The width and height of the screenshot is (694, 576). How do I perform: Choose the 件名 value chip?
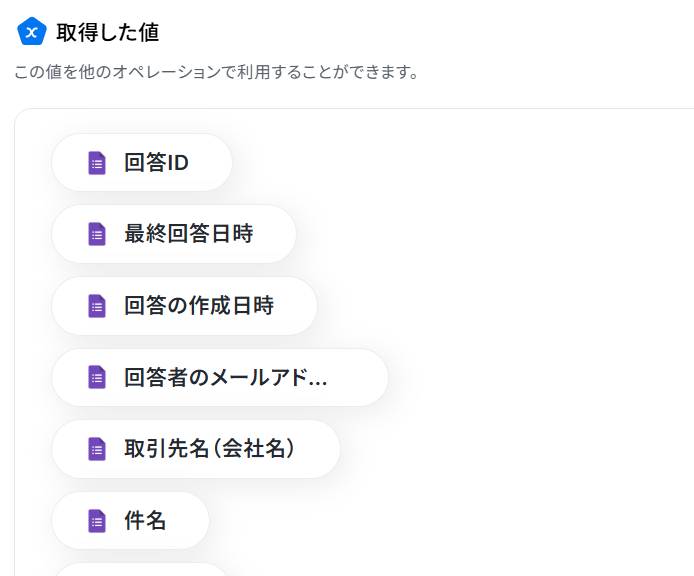coord(130,521)
